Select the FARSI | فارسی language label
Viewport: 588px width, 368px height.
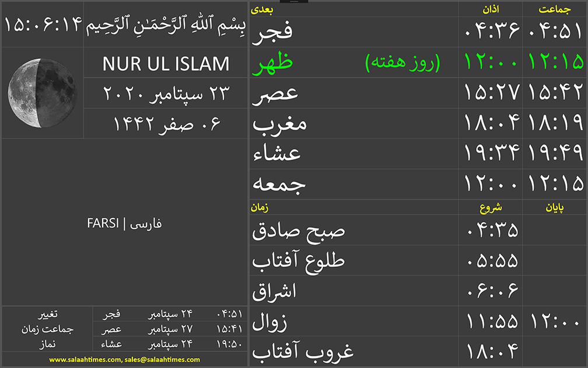point(124,224)
